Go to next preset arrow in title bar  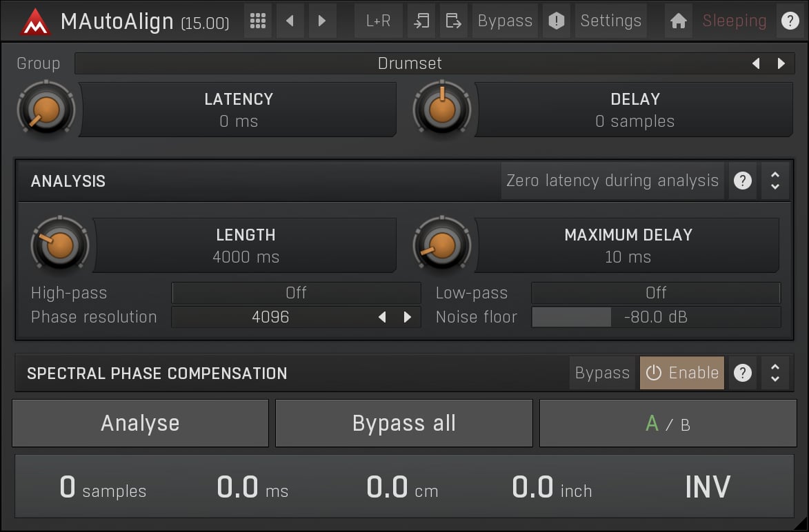coord(321,21)
